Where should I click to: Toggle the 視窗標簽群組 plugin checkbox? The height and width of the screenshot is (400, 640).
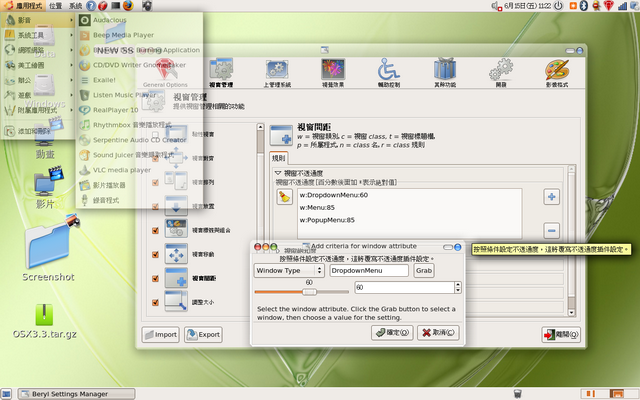(155, 230)
